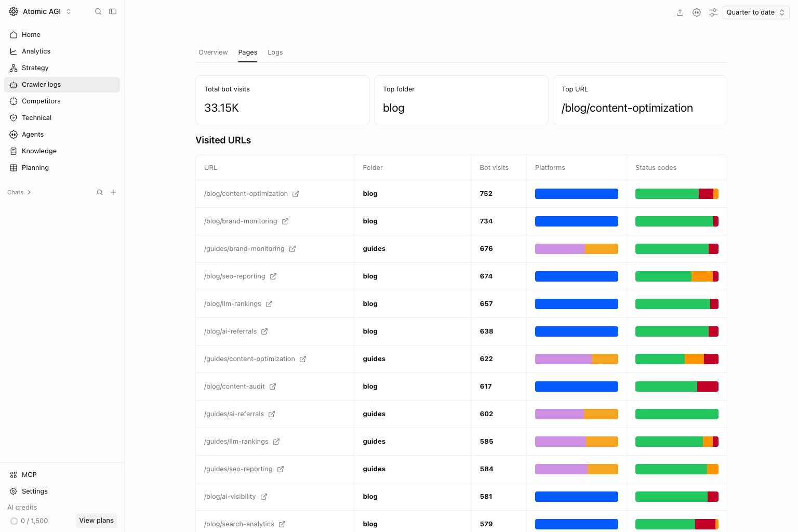Image resolution: width=798 pixels, height=532 pixels.
Task: Click the /blog/ai-visibility URL link
Action: click(230, 497)
